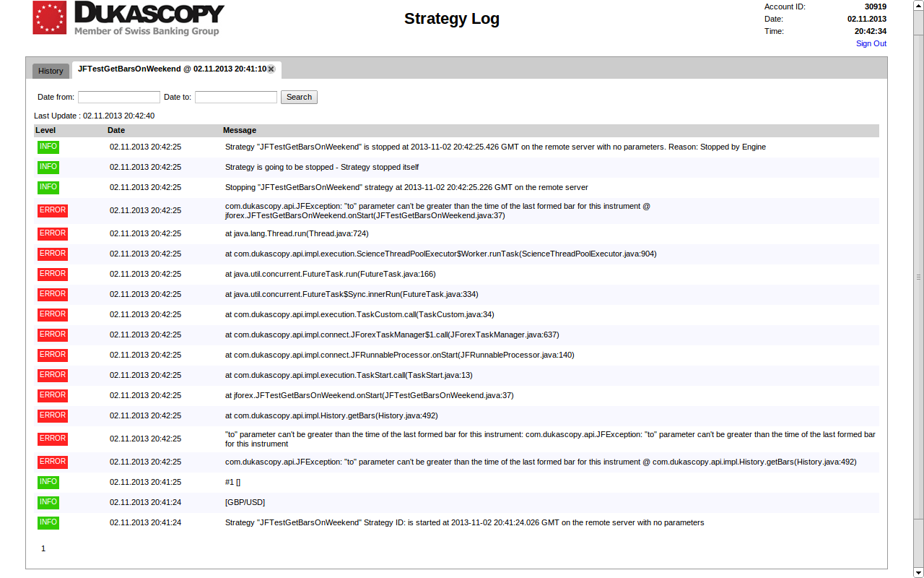The width and height of the screenshot is (924, 578).
Task: Click the FutureTask$Sync.innerRun message
Action: [352, 294]
